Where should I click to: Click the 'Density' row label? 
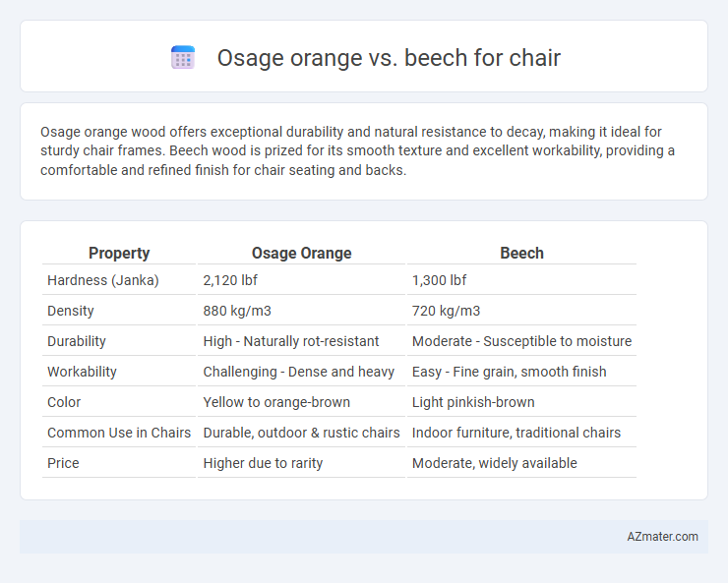71,311
